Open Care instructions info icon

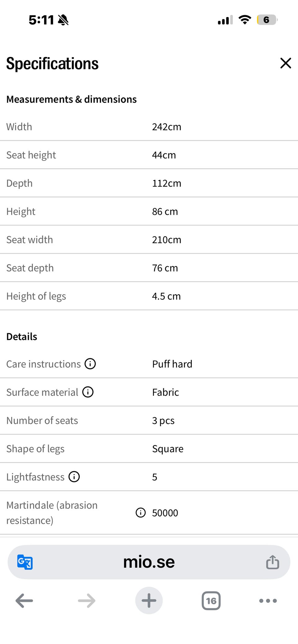coord(90,364)
